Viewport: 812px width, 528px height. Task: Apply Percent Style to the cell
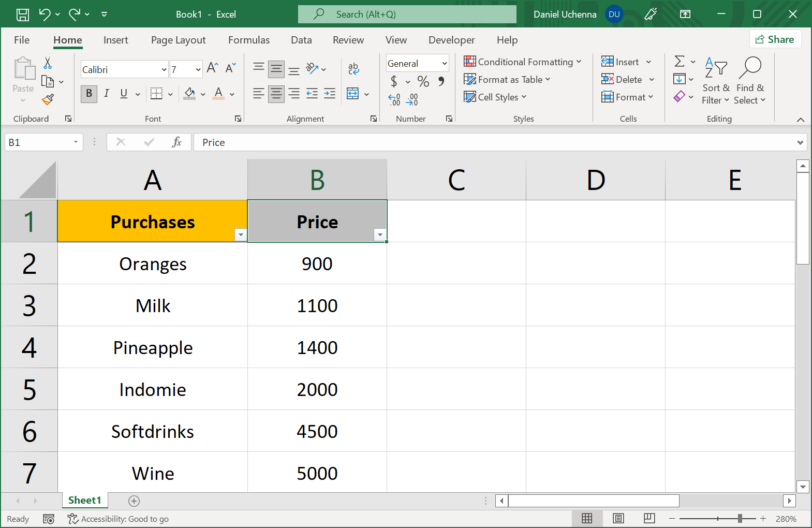pyautogui.click(x=423, y=81)
